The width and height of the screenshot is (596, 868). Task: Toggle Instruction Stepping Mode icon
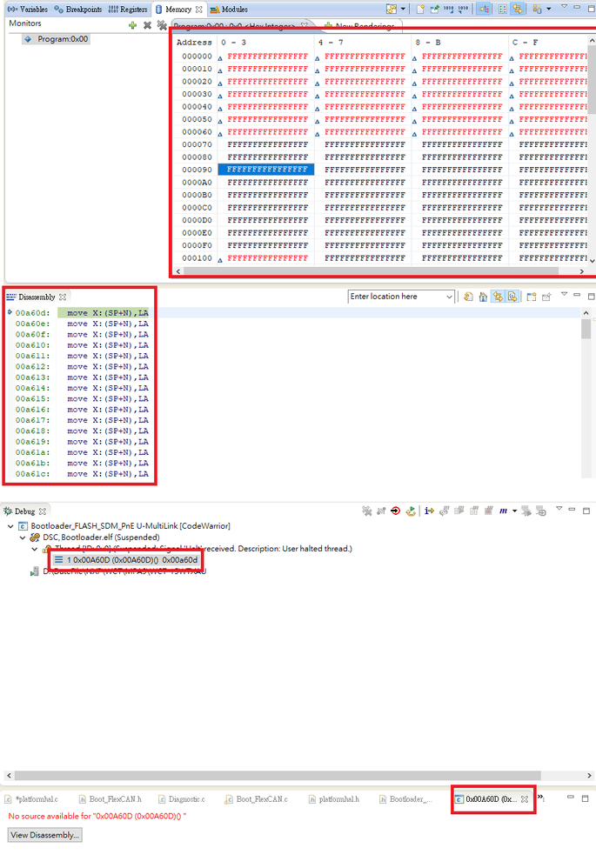point(429,511)
